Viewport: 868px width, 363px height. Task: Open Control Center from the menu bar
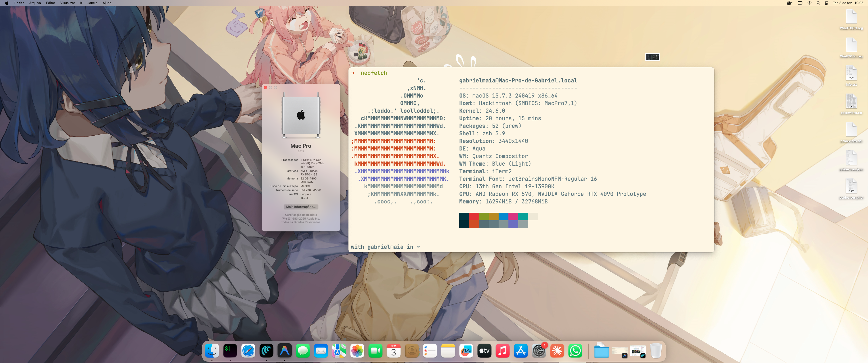826,3
